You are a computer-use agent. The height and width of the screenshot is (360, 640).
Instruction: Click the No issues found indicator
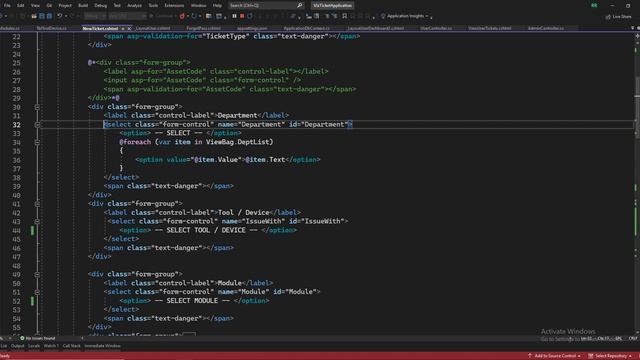pyautogui.click(x=37, y=338)
